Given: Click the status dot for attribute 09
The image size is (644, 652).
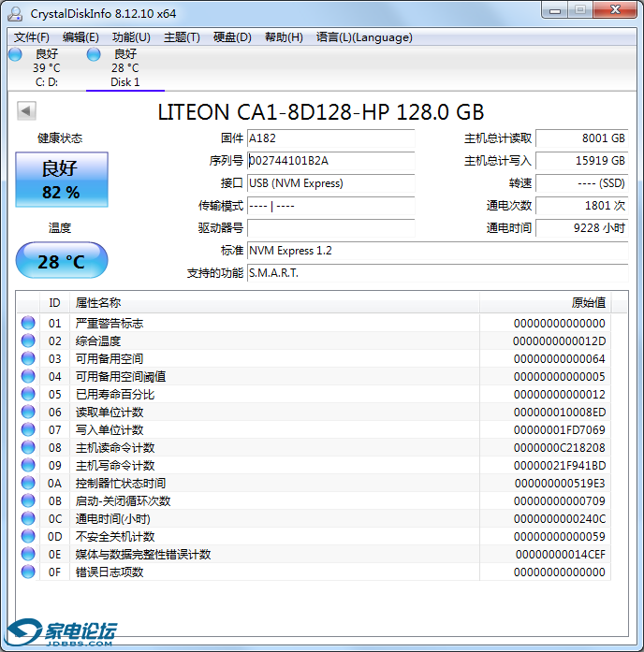Looking at the screenshot, I should tap(28, 465).
